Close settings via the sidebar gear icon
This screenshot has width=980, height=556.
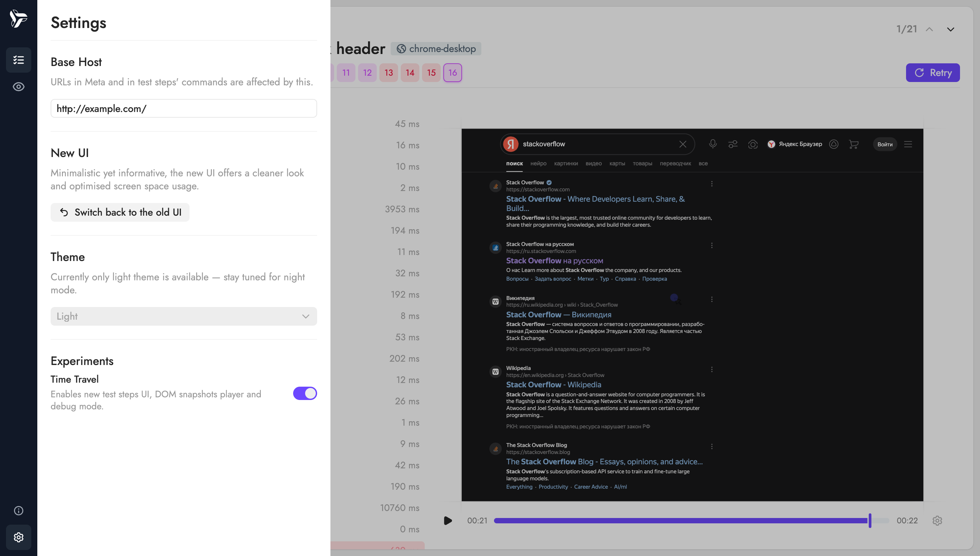(18, 537)
